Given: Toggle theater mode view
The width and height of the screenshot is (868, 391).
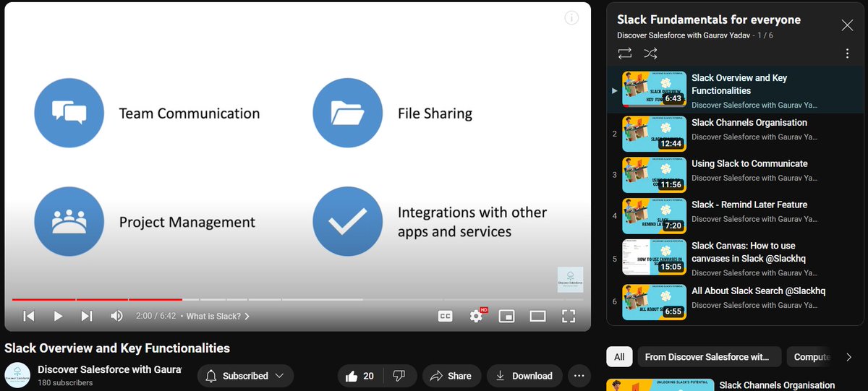Looking at the screenshot, I should click(537, 316).
